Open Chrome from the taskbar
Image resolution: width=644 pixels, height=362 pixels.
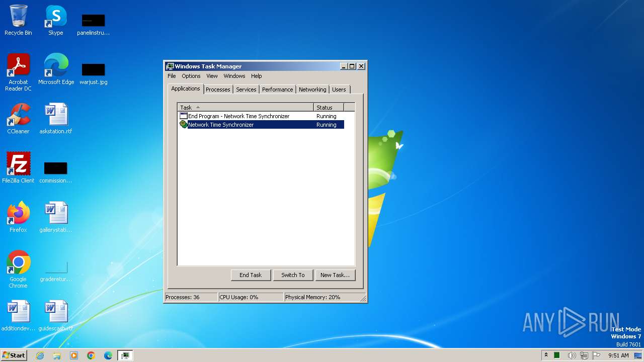pyautogui.click(x=91, y=355)
